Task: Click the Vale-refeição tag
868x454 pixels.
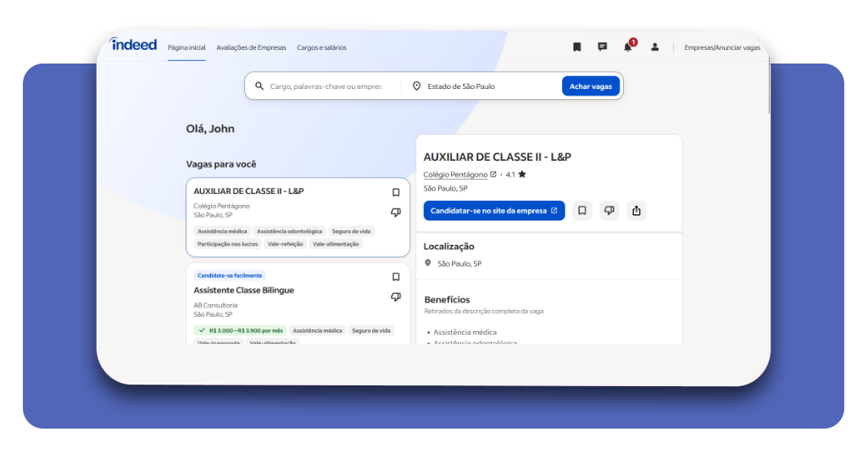Action: coord(285,244)
